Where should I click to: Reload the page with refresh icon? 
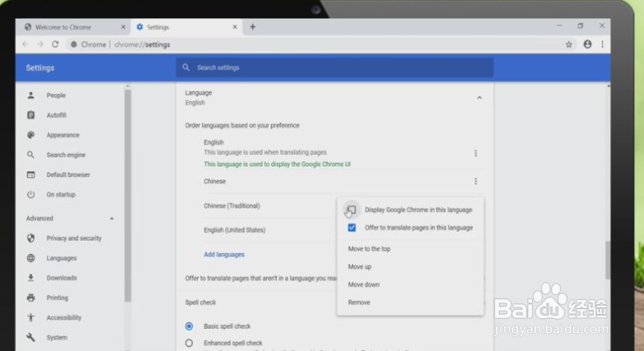(x=55, y=44)
